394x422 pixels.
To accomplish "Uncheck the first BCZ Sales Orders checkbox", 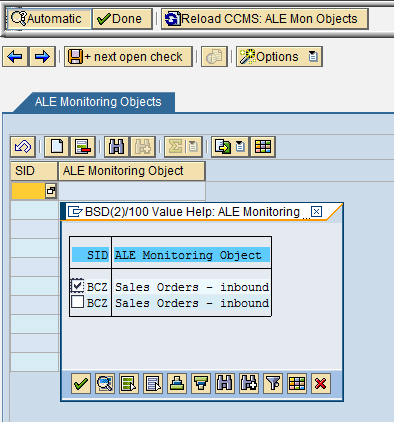I will pyautogui.click(x=77, y=286).
